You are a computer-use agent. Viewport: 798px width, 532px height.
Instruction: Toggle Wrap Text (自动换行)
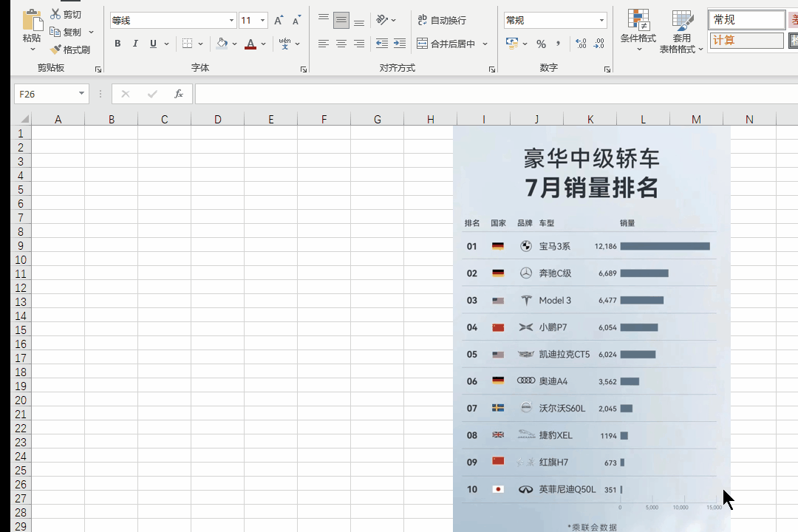pyautogui.click(x=442, y=20)
